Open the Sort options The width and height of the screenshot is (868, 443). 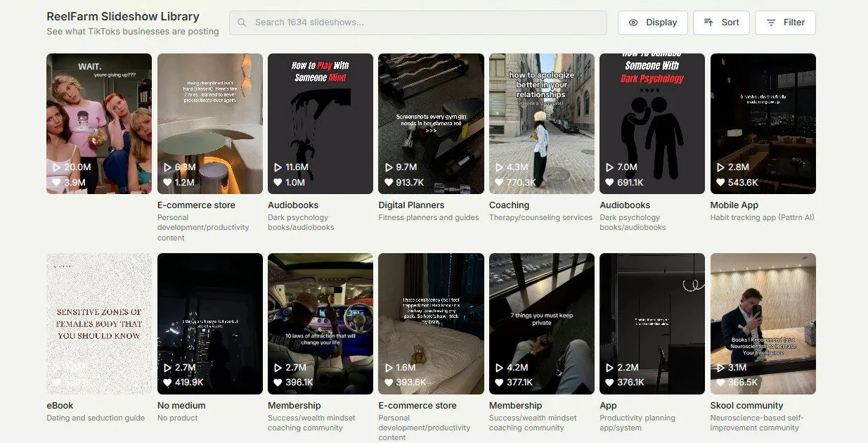[x=721, y=23]
